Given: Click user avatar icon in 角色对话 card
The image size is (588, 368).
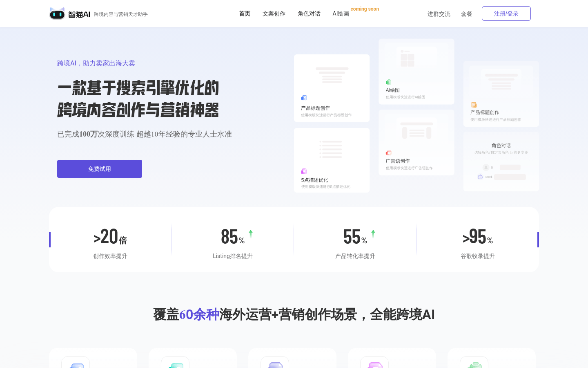Looking at the screenshot, I should tap(486, 167).
